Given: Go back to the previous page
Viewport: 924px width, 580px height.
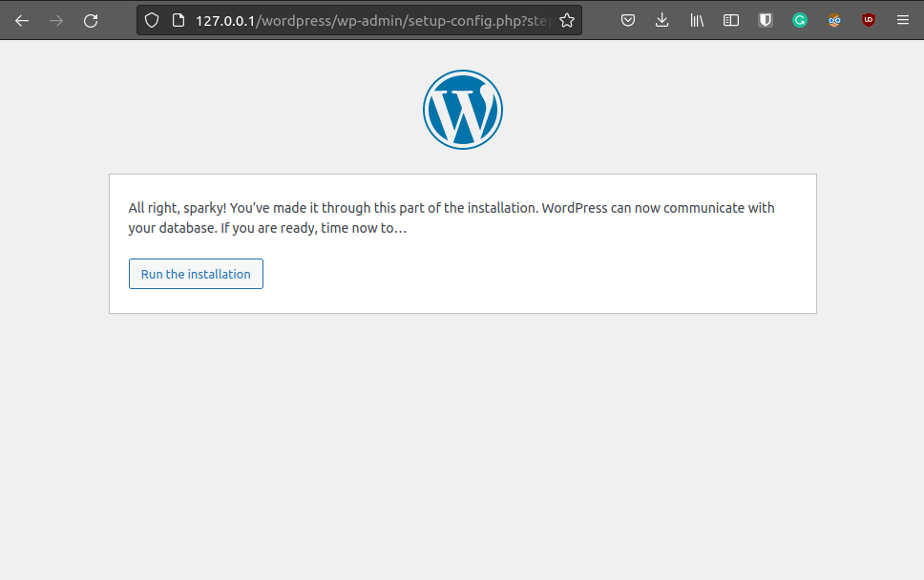Looking at the screenshot, I should pyautogui.click(x=22, y=21).
